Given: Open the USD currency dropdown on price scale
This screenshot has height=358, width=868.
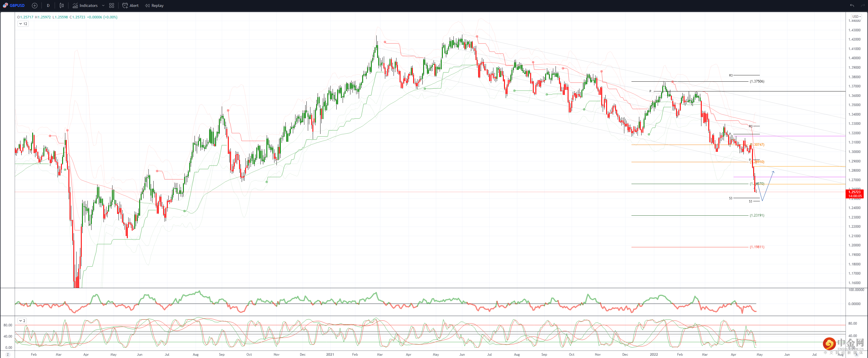Looking at the screenshot, I should pos(856,16).
